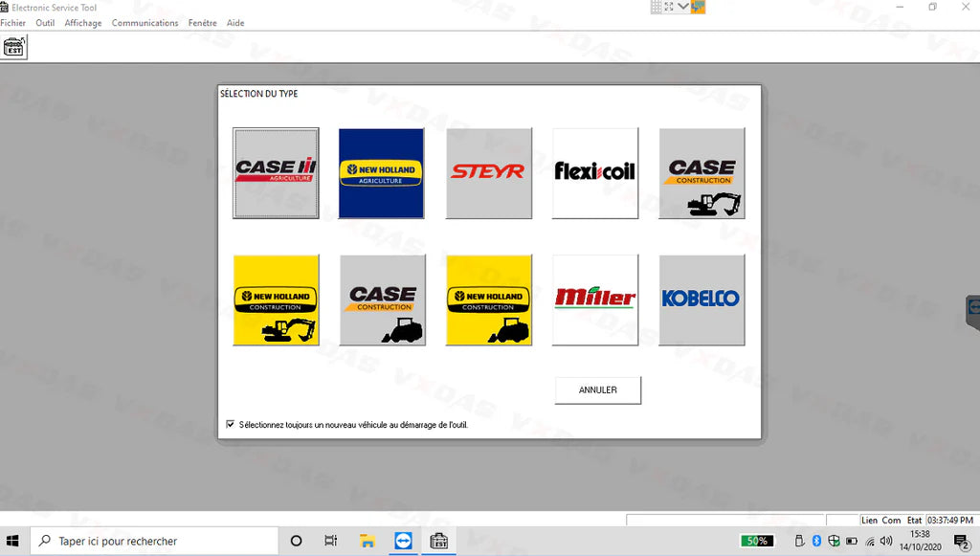Pick the New Holland Construction excavator logo

[x=276, y=300]
